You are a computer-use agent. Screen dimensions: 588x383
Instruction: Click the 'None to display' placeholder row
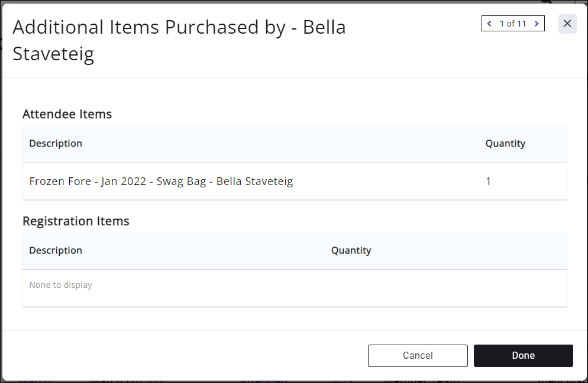click(61, 285)
